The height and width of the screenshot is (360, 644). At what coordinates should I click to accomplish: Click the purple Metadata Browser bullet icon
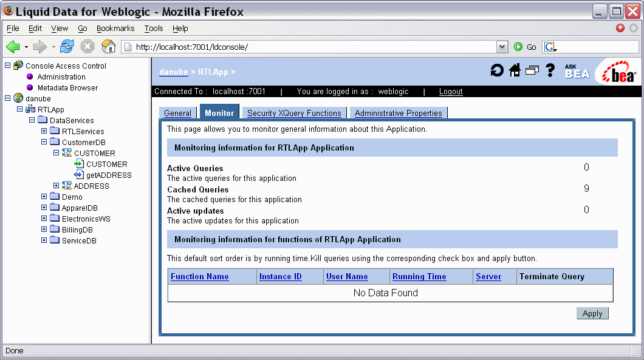tap(30, 87)
